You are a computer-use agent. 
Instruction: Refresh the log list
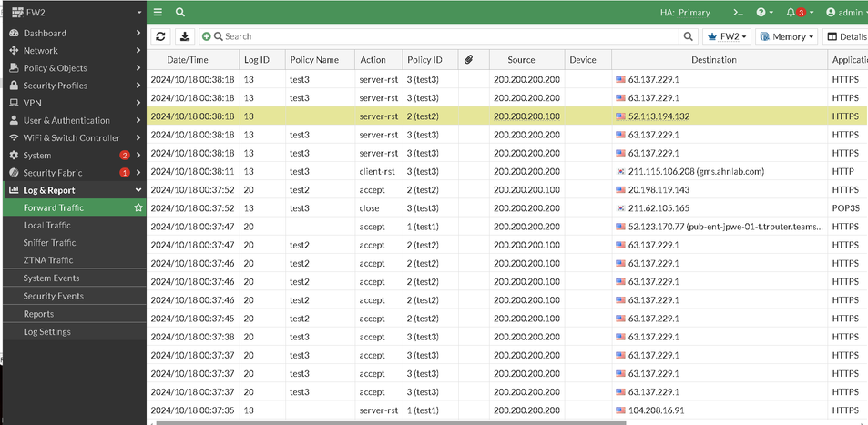160,36
